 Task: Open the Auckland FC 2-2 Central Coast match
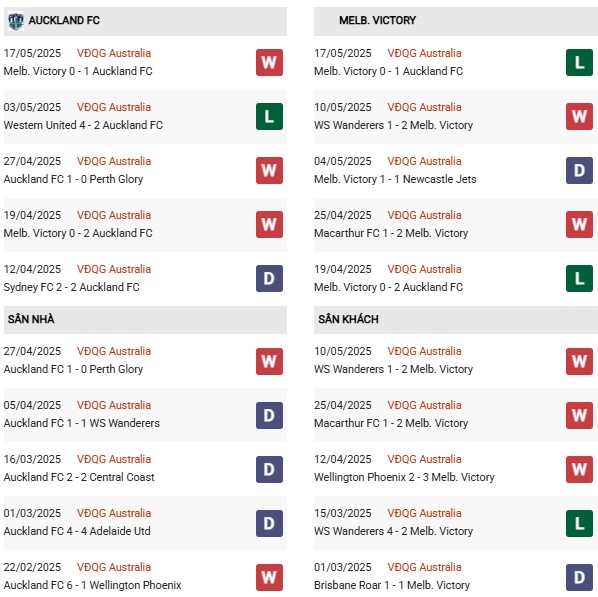click(x=79, y=477)
